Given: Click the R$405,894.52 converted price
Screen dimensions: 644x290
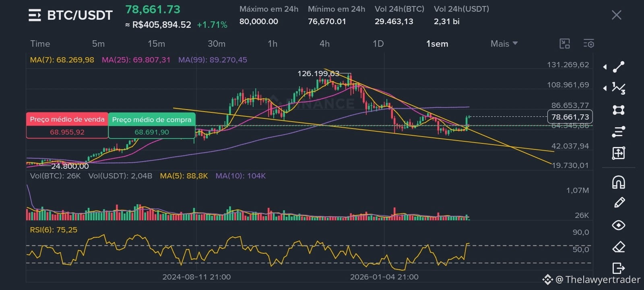Looking at the screenshot, I should [x=158, y=25].
